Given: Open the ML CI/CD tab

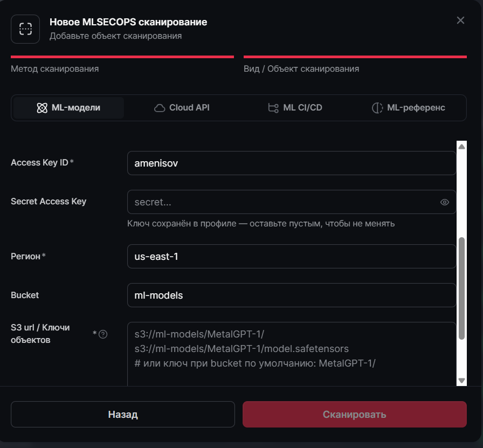Looking at the screenshot, I should (x=295, y=107).
